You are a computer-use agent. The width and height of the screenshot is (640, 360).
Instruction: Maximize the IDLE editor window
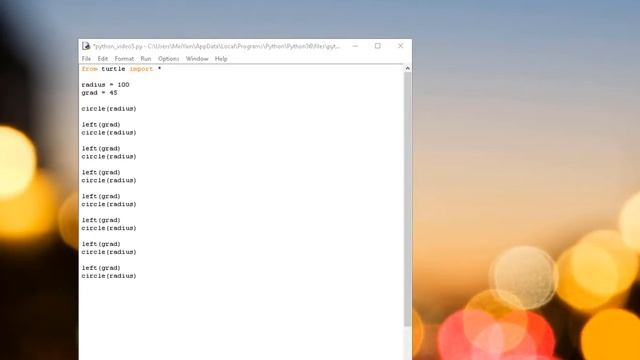pyautogui.click(x=378, y=46)
